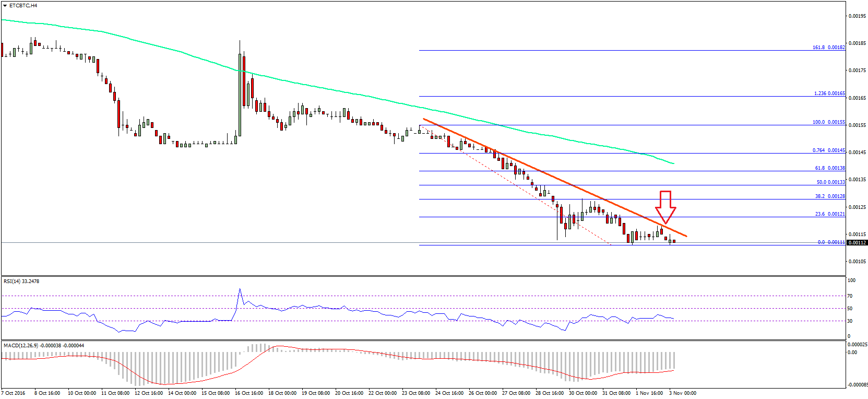Click the RSI 70 level axis label
The image size is (868, 399).
point(850,296)
